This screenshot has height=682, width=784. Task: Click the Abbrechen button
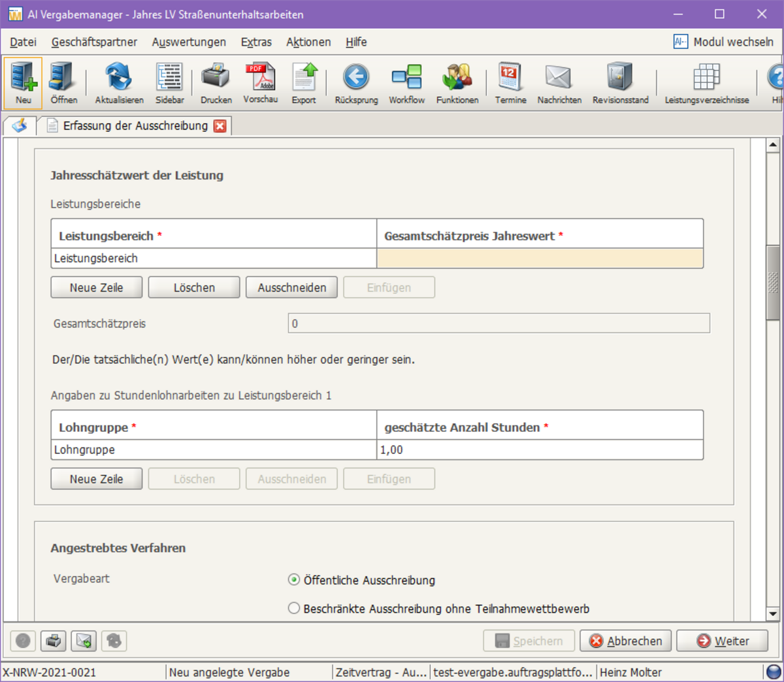point(625,641)
